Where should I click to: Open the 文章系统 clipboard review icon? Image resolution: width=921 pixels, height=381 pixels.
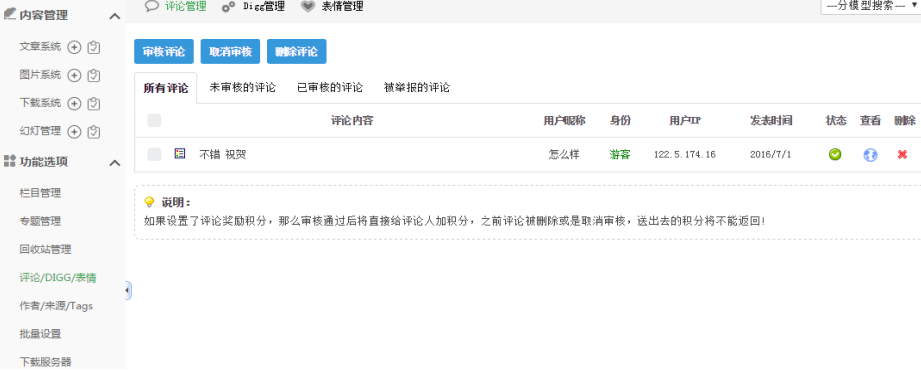point(94,48)
